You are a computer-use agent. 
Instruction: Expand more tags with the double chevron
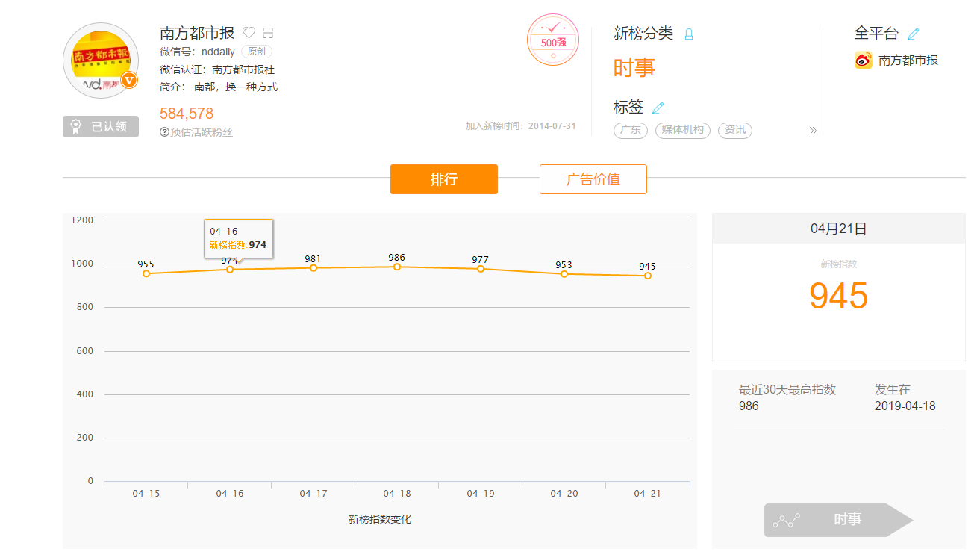(813, 131)
